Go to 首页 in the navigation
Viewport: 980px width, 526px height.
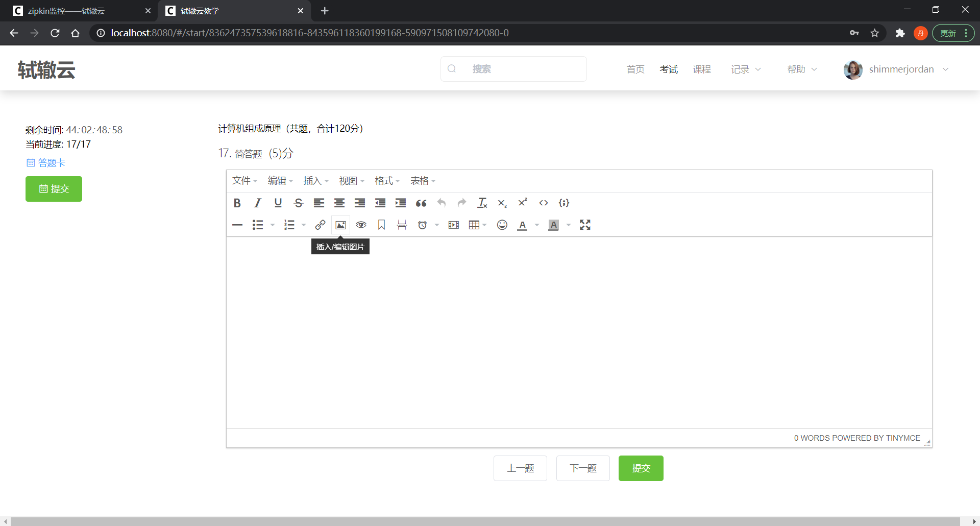(635, 69)
